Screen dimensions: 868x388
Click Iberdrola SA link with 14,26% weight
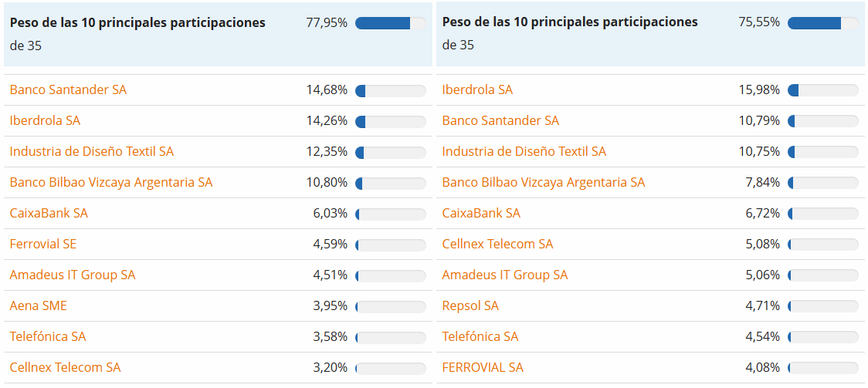click(45, 121)
